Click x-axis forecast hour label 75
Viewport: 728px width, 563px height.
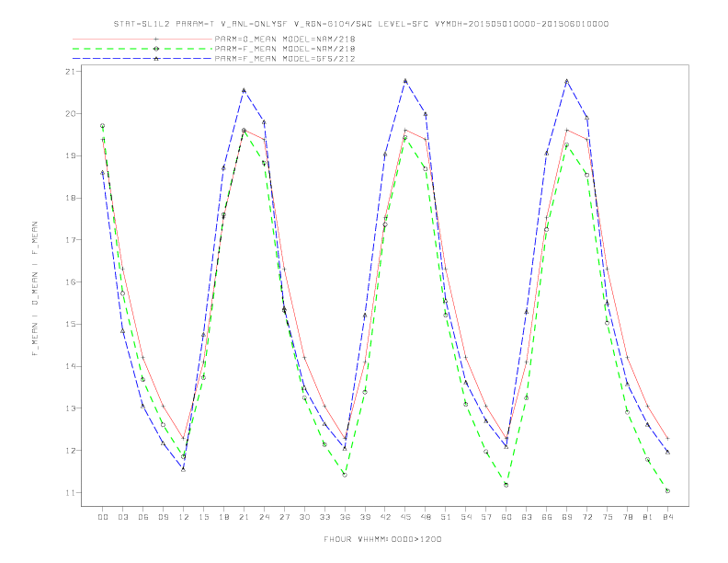[608, 517]
